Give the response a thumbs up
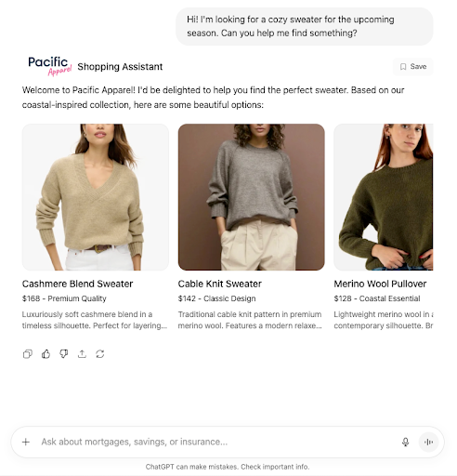The height and width of the screenshot is (476, 457). [x=46, y=354]
